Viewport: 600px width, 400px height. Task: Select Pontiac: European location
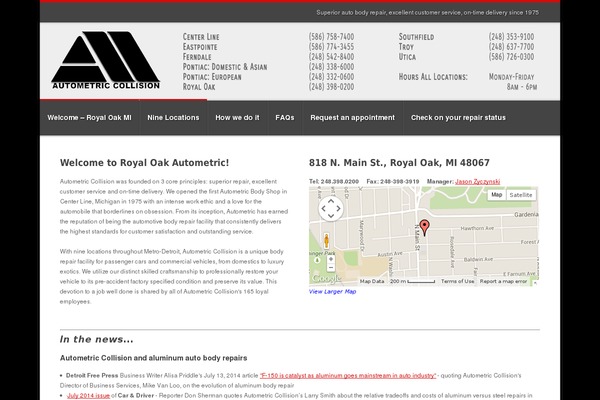212,77
